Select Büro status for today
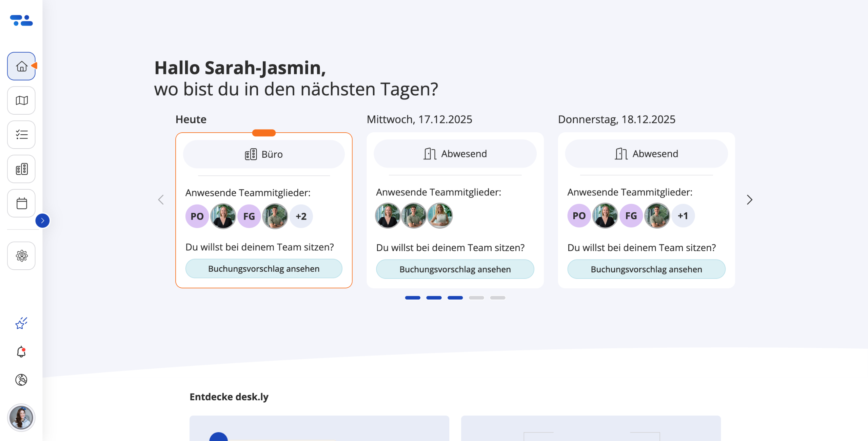This screenshot has width=868, height=441. pos(264,154)
